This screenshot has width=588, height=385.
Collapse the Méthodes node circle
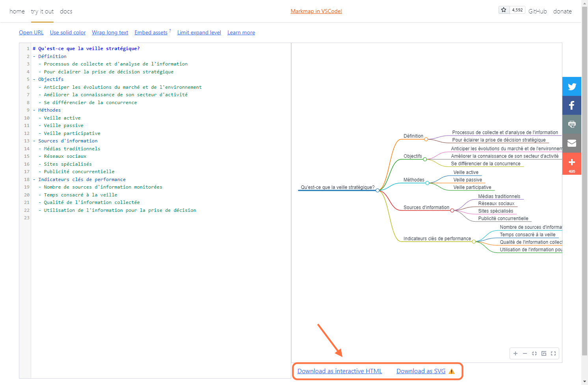[x=427, y=183]
